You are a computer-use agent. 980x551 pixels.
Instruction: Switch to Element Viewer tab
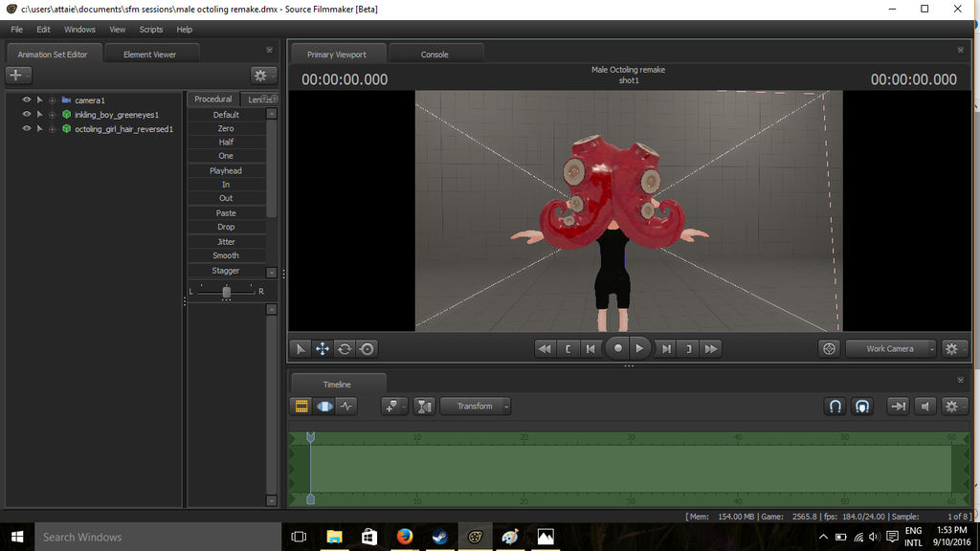pyautogui.click(x=150, y=55)
